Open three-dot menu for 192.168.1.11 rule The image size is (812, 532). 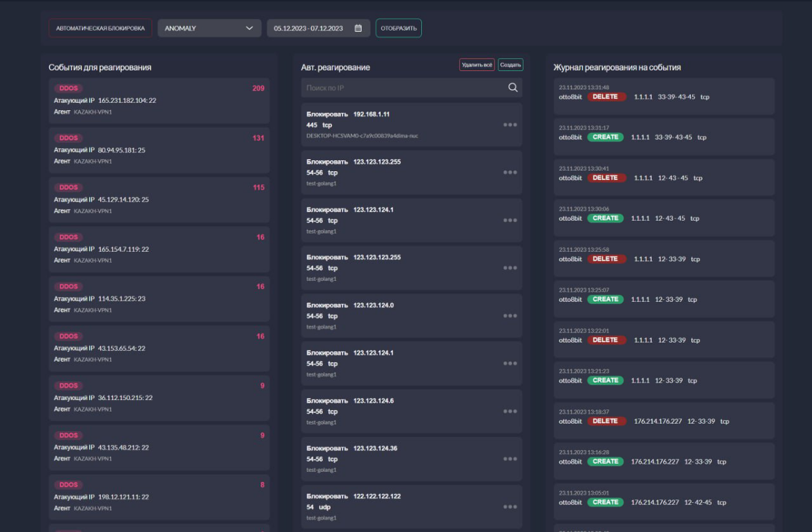[x=510, y=125]
